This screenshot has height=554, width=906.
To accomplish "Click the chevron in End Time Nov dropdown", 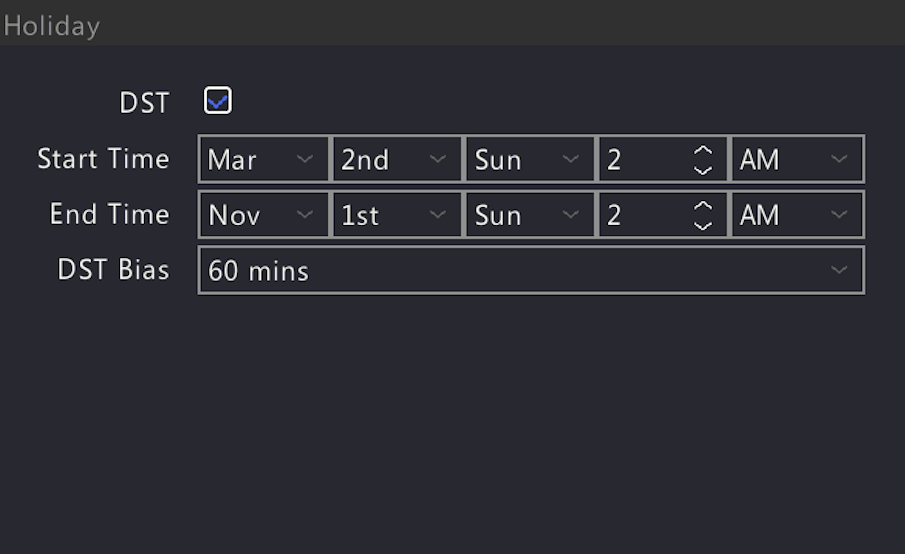I will coord(305,214).
